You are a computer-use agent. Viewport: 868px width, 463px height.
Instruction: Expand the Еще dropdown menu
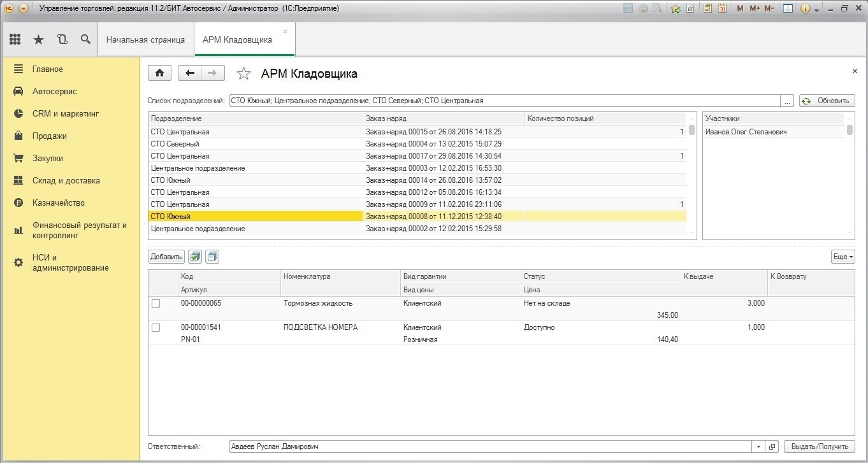(x=843, y=257)
